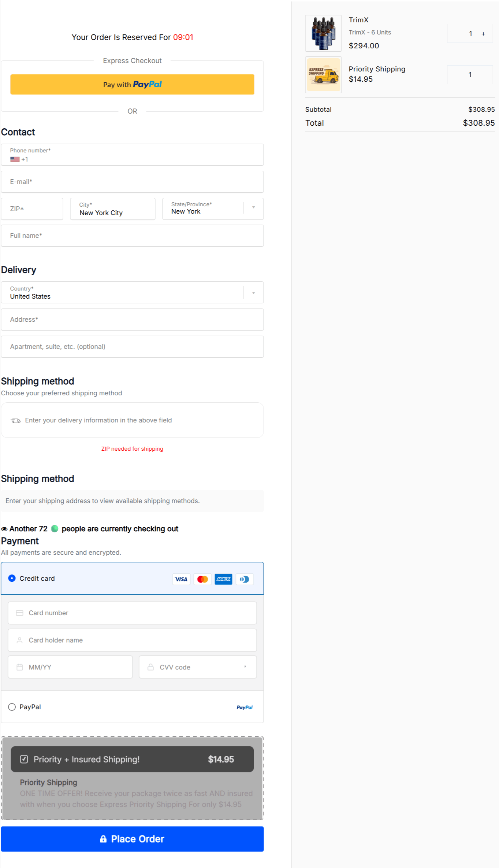The image size is (499, 868).
Task: Focus the E-mail input field
Action: pos(132,182)
